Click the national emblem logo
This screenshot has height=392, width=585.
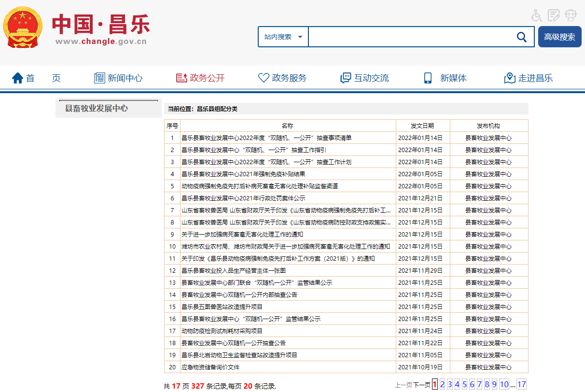[23, 27]
